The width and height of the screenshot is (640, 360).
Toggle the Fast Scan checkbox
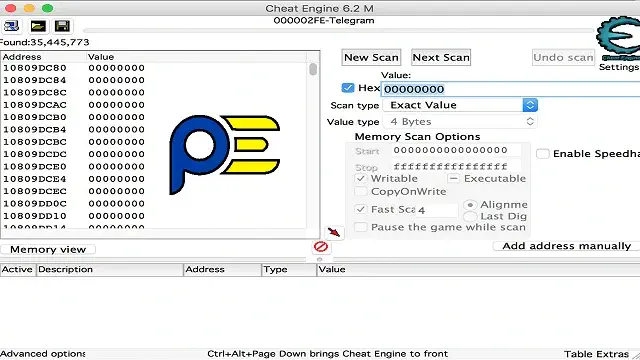[x=360, y=209]
